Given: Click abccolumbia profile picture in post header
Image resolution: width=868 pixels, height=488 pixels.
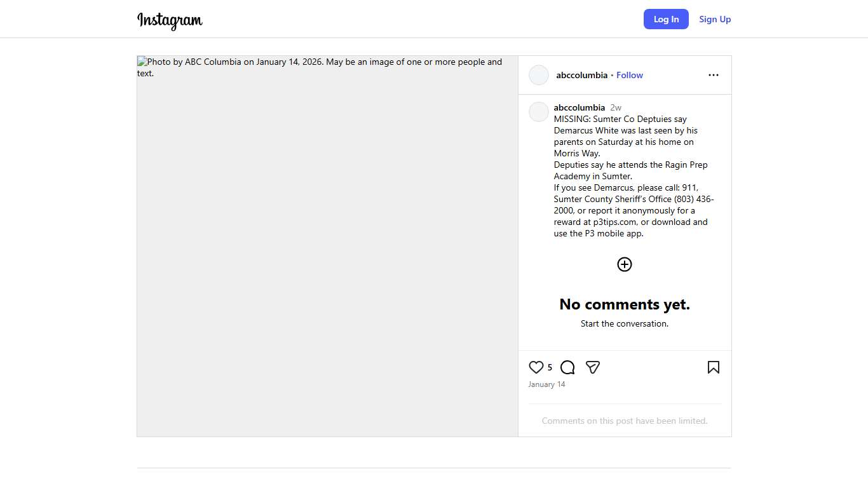Looking at the screenshot, I should coord(539,75).
